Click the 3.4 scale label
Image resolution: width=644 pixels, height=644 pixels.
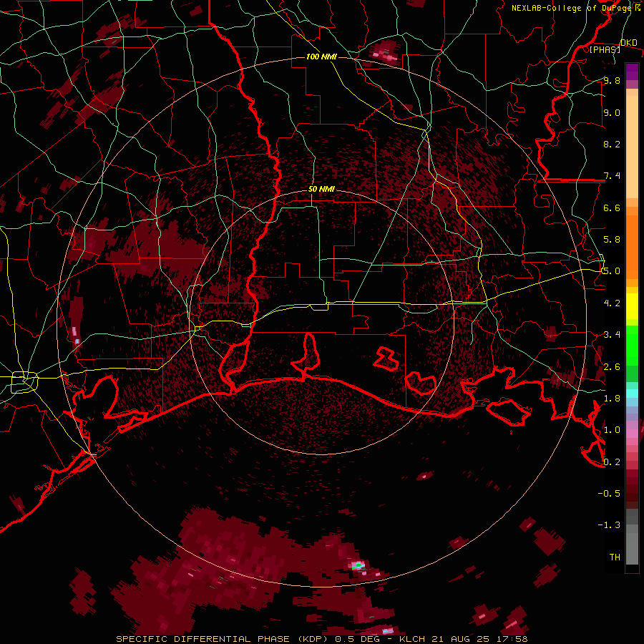[x=612, y=335]
